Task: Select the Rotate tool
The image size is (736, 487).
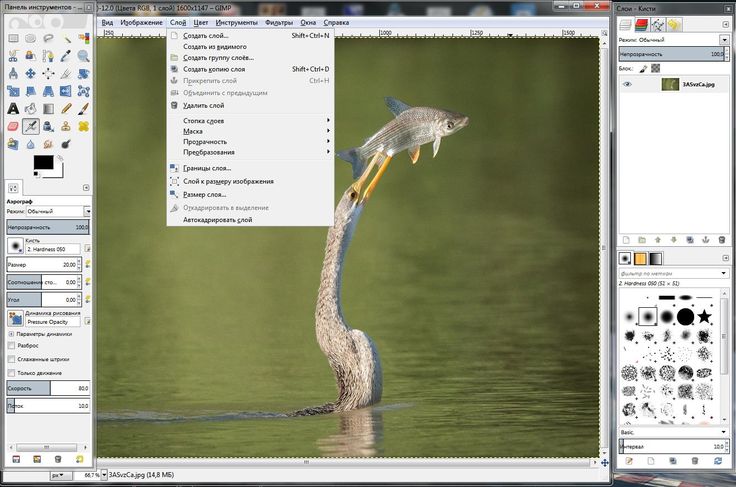Action: click(84, 74)
